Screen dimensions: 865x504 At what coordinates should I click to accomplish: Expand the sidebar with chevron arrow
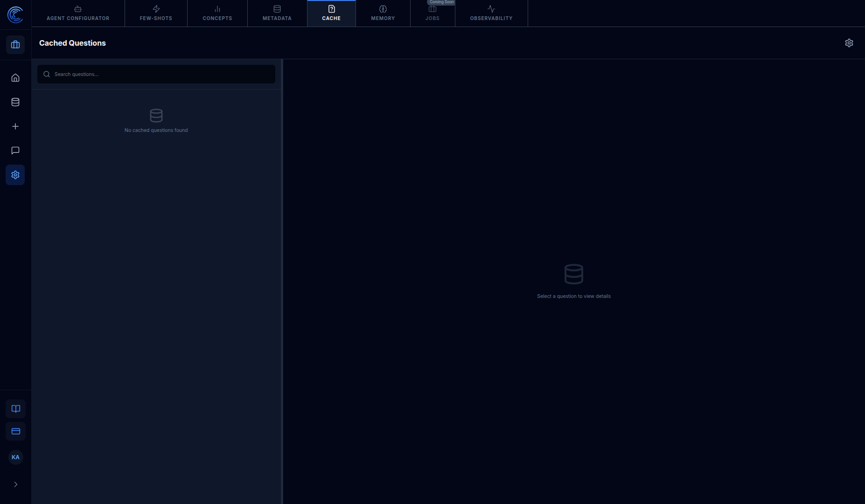point(16,484)
